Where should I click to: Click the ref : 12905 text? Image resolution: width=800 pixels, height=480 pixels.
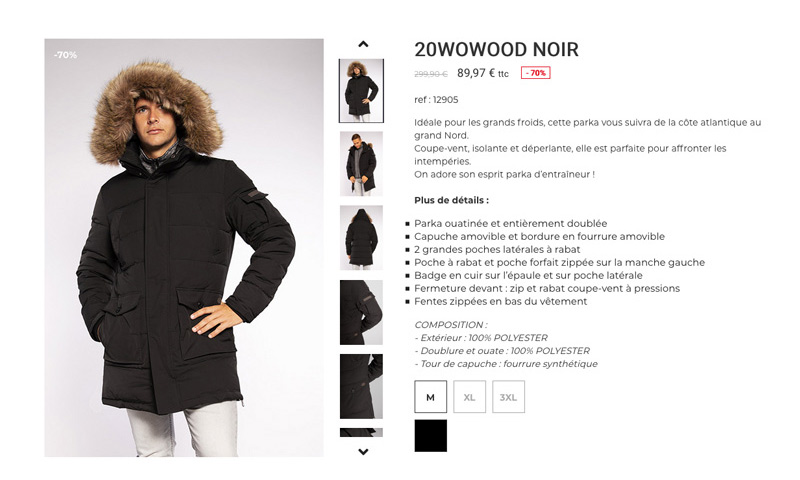click(x=436, y=100)
